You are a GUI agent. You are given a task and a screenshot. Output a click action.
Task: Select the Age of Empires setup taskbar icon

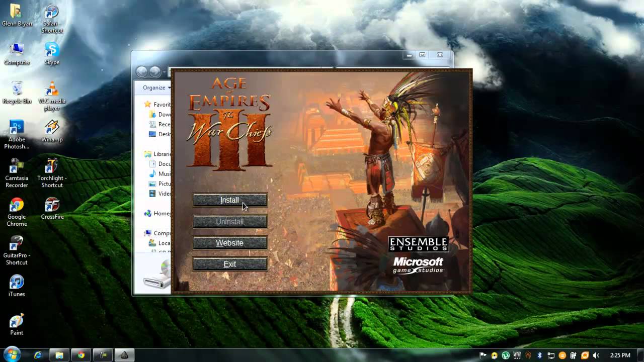(124, 355)
